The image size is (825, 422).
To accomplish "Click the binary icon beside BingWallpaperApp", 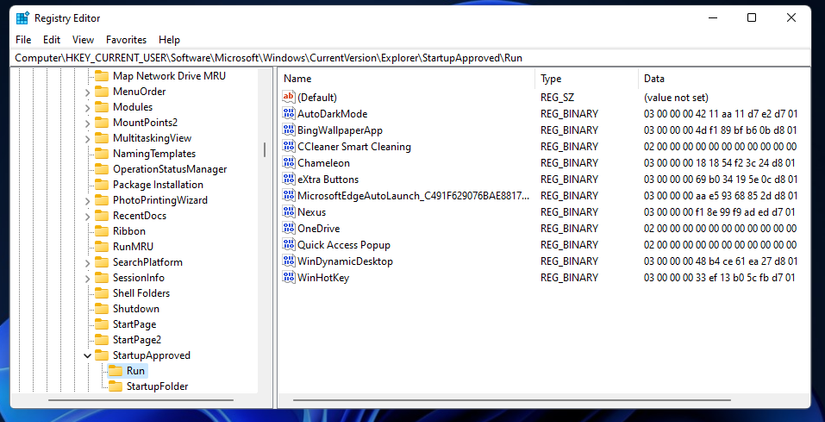I will pos(289,130).
